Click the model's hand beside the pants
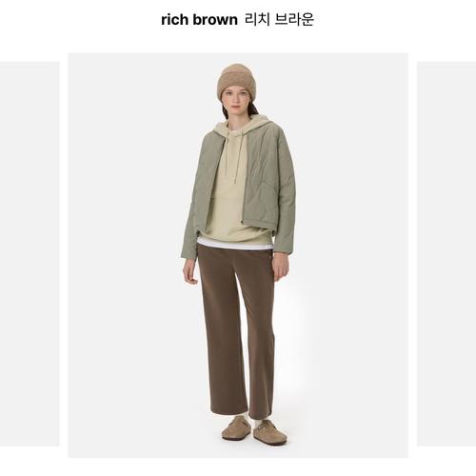 190,272
